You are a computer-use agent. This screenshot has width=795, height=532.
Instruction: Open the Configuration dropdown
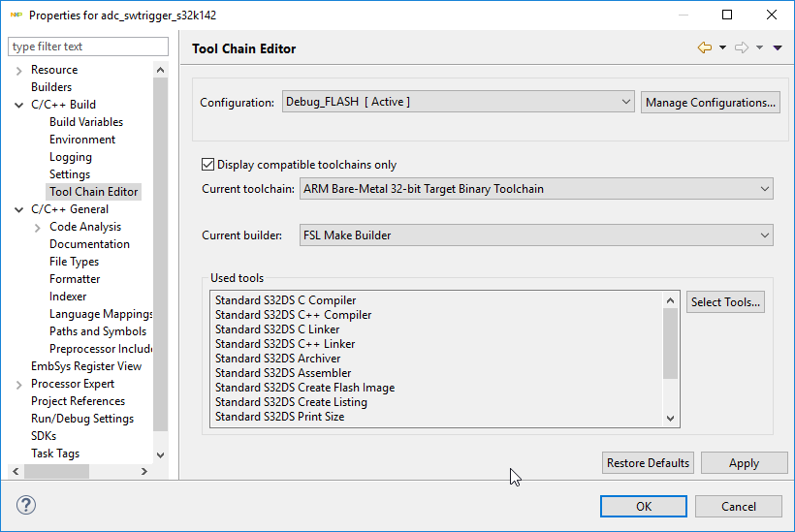pyautogui.click(x=459, y=102)
